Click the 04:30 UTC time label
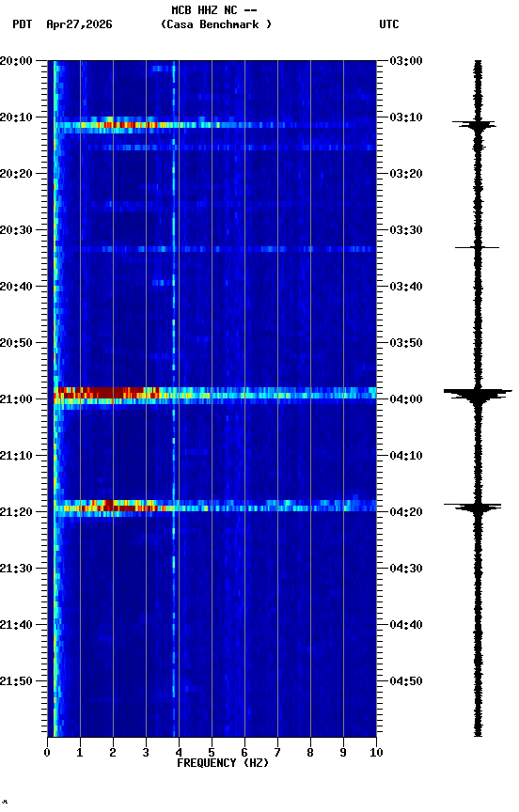 point(406,569)
